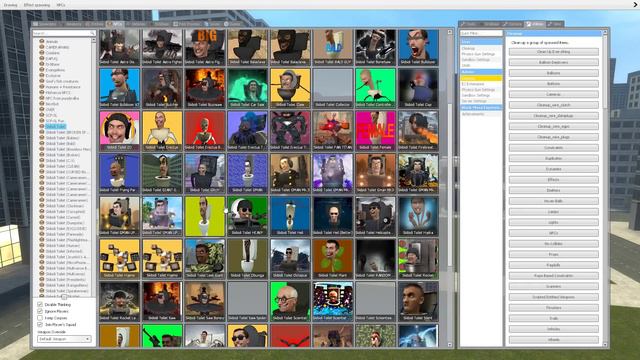Pick the Skibidi Toilet Firebreather icon
This screenshot has width=640, height=360.
418,131
